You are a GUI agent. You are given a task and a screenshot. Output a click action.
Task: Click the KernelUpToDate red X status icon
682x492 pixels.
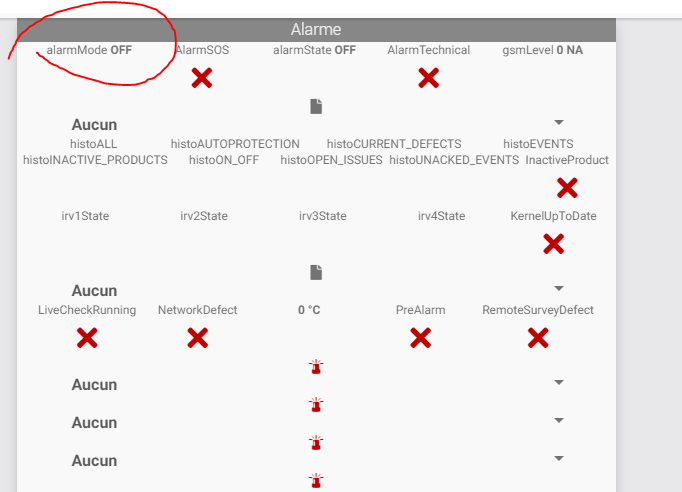pyautogui.click(x=553, y=243)
